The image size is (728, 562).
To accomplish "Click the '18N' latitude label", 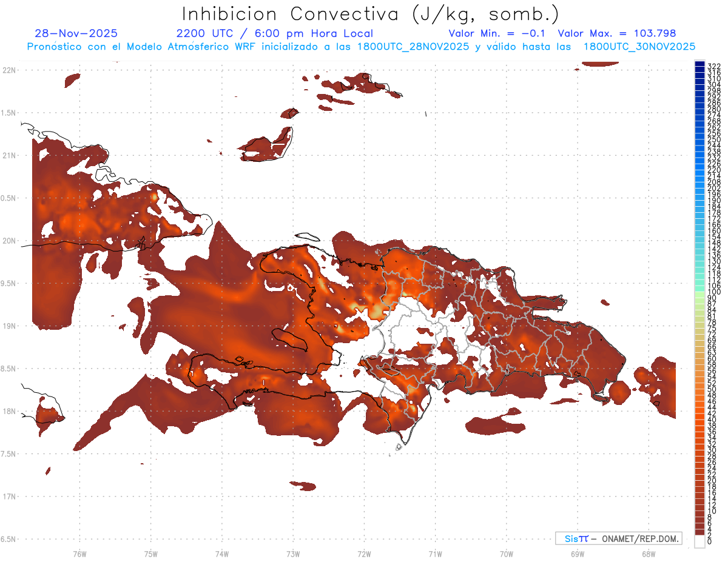I will point(9,412).
